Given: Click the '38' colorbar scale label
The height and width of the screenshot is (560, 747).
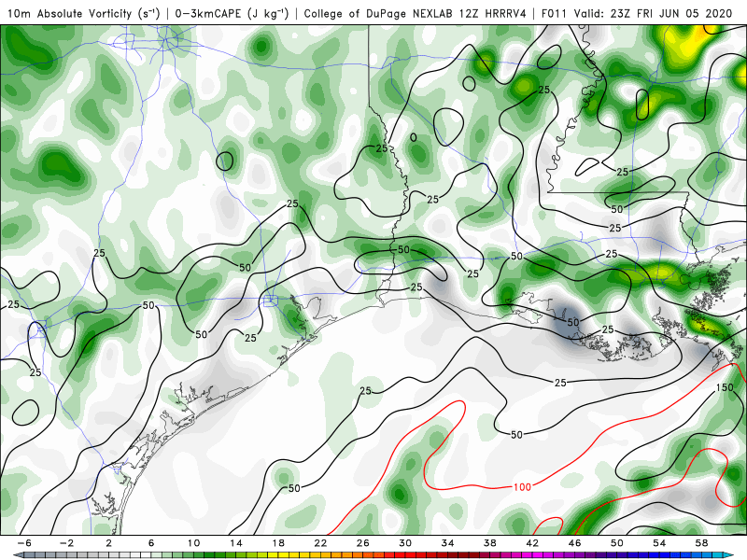Looking at the screenshot, I should [490, 543].
